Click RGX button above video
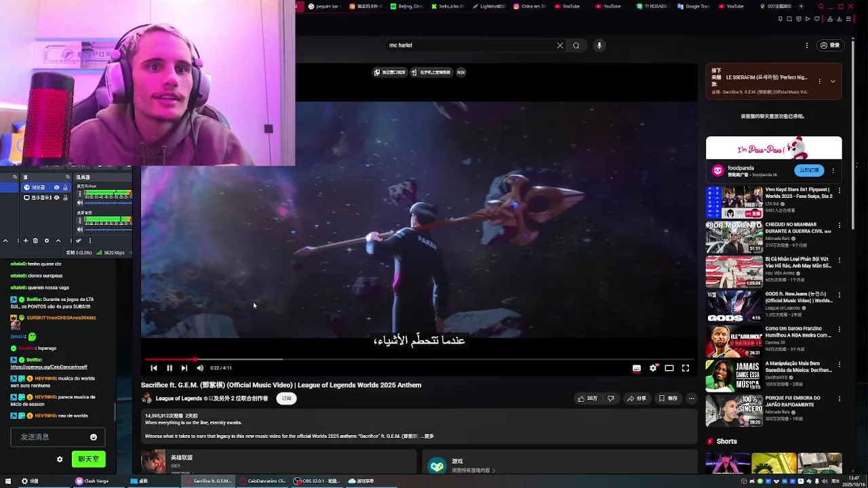This screenshot has height=488, width=868. 461,73
